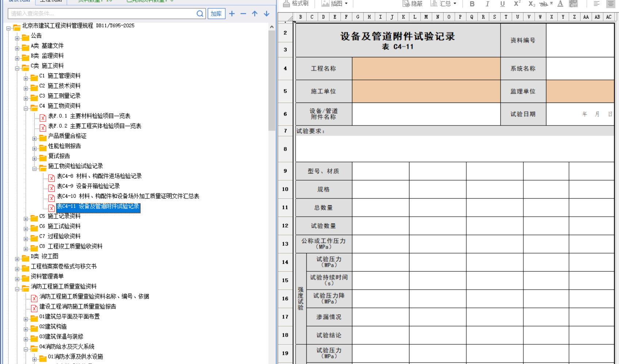This screenshot has width=619, height=364.
Task: Select the C7 过程验收资料 folder
Action: tap(60, 236)
